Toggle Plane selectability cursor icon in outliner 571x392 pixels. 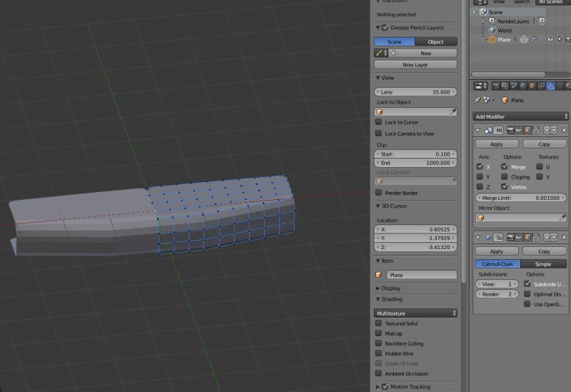pyautogui.click(x=560, y=39)
